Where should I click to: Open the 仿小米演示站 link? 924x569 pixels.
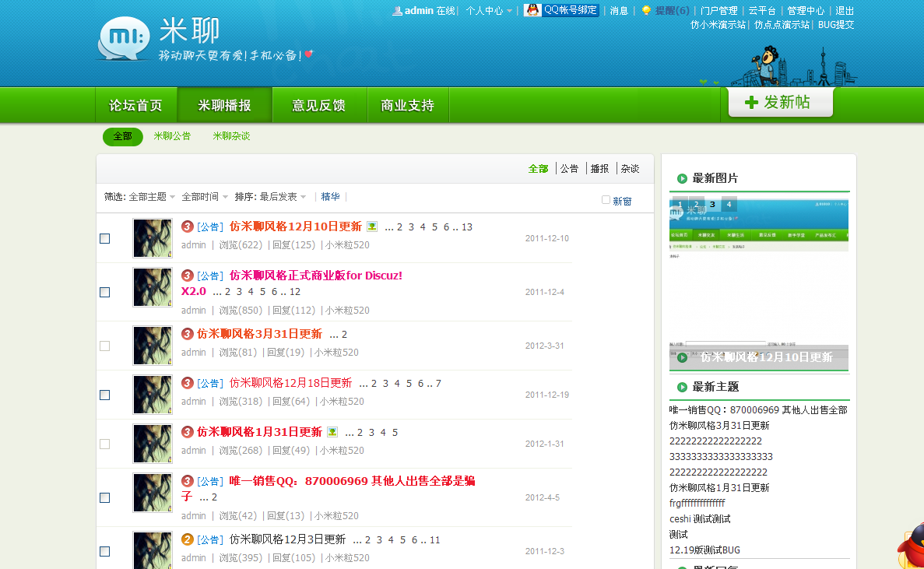coord(718,25)
